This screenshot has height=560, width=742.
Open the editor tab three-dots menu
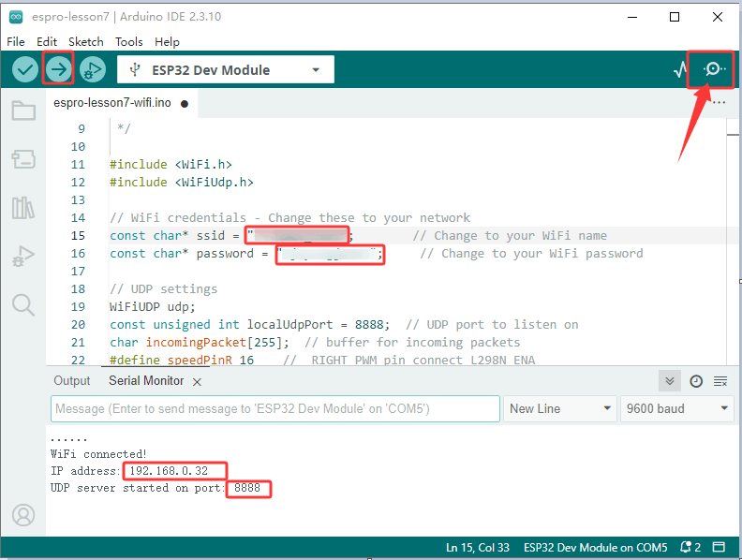pyautogui.click(x=719, y=103)
